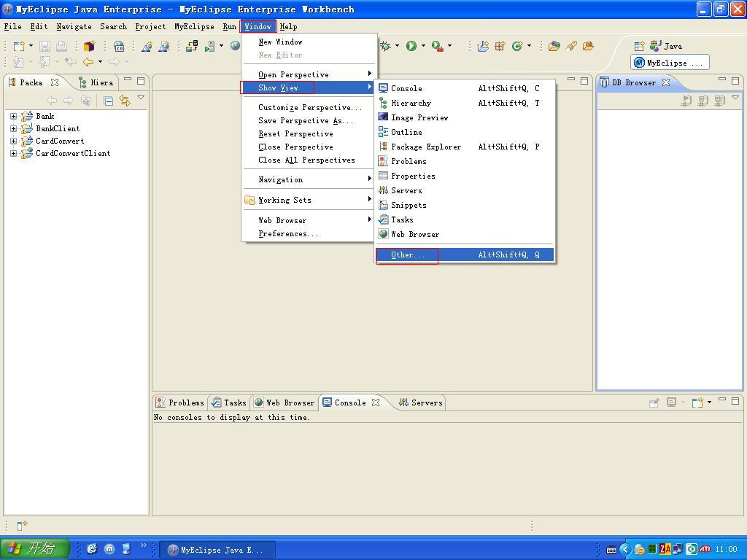Image resolution: width=747 pixels, height=560 pixels.
Task: Click Reset Perspective menu entry
Action: coord(309,134)
